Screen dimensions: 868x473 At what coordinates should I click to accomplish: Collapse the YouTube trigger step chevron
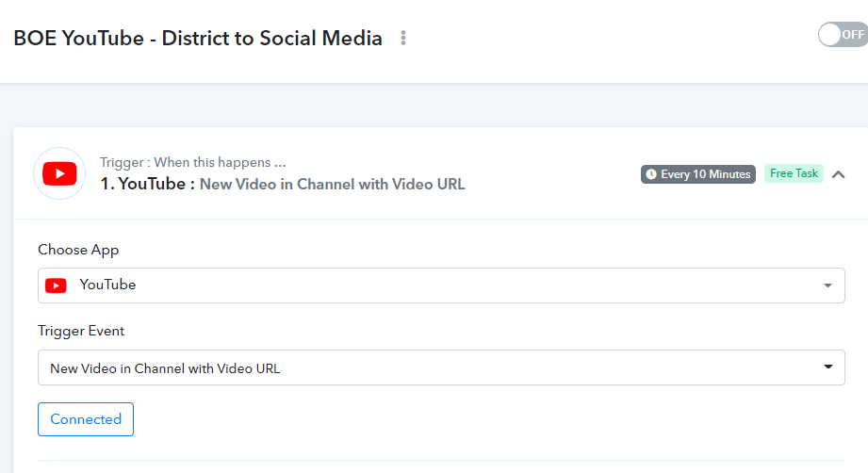(x=838, y=174)
